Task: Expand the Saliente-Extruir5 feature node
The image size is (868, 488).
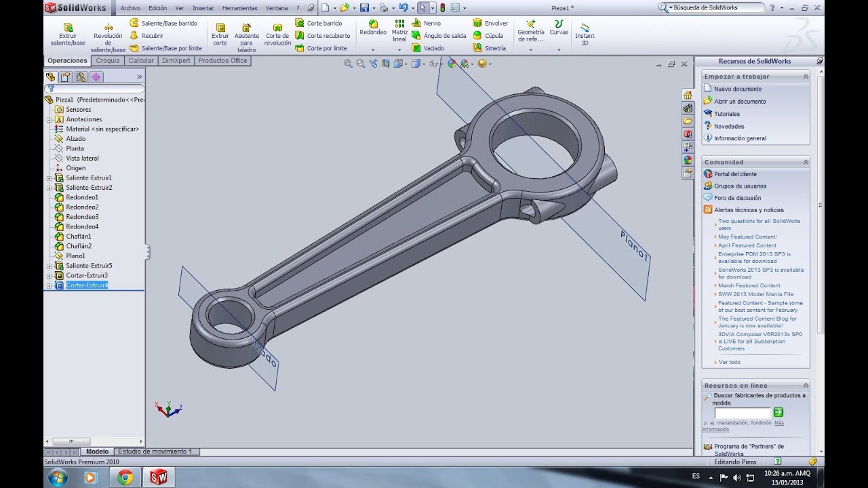Action: [49, 266]
